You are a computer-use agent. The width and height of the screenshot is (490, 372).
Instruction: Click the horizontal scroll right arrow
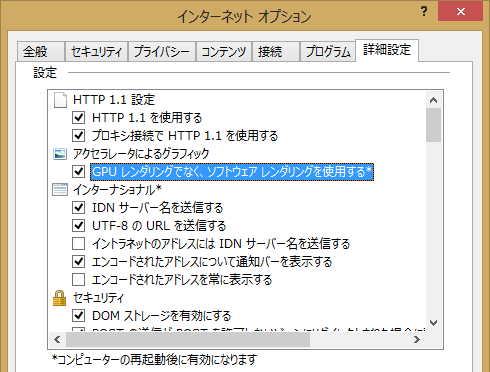pyautogui.click(x=417, y=340)
